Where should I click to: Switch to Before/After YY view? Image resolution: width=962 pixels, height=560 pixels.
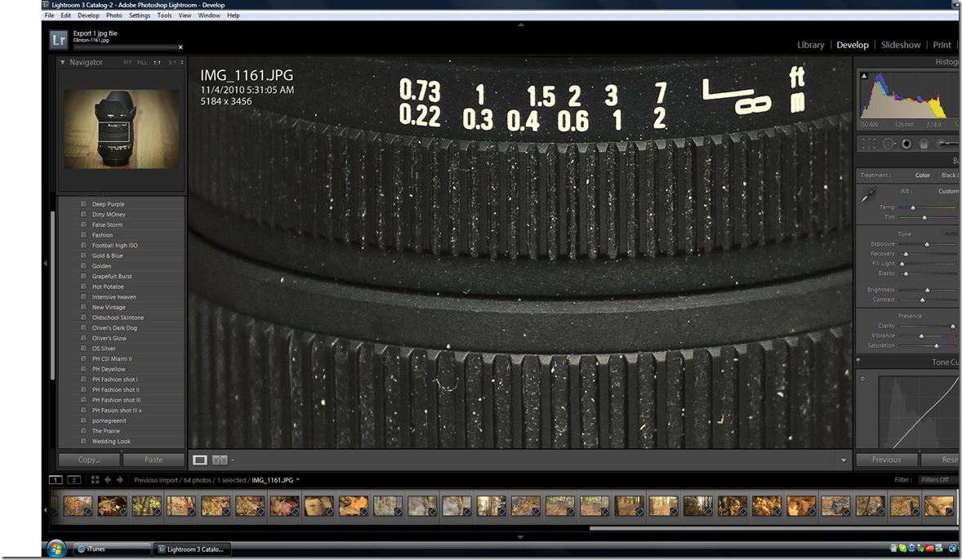click(x=219, y=460)
